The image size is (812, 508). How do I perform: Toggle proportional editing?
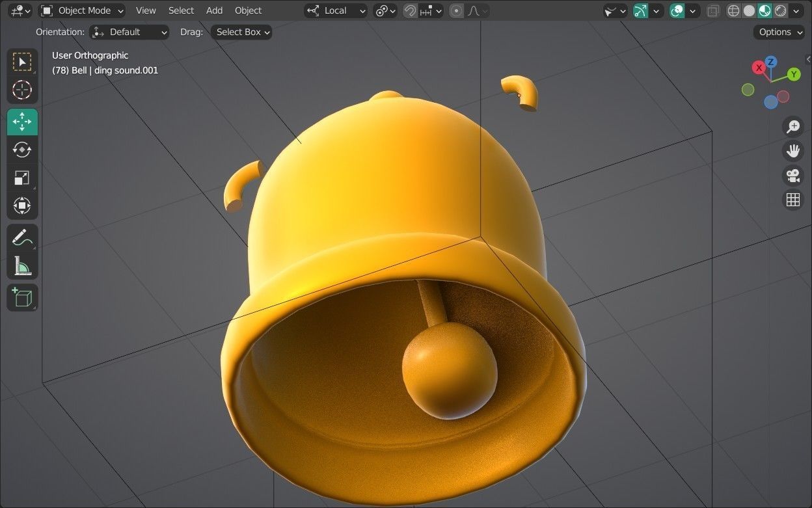click(457, 10)
